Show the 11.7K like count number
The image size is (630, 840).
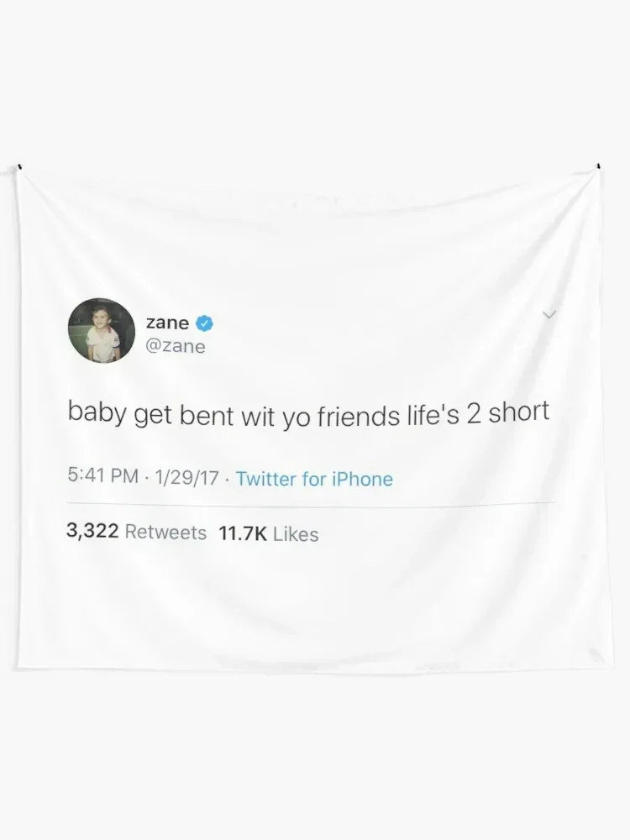[243, 533]
